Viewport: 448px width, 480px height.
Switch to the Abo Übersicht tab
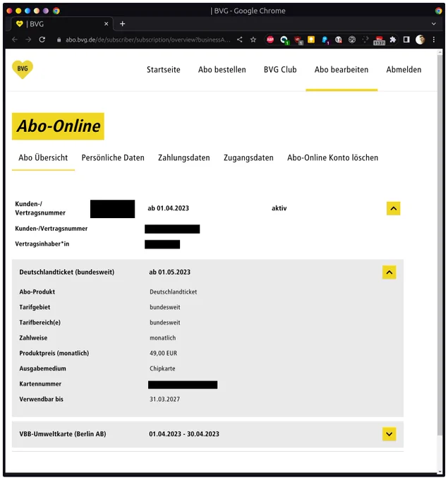(x=43, y=157)
